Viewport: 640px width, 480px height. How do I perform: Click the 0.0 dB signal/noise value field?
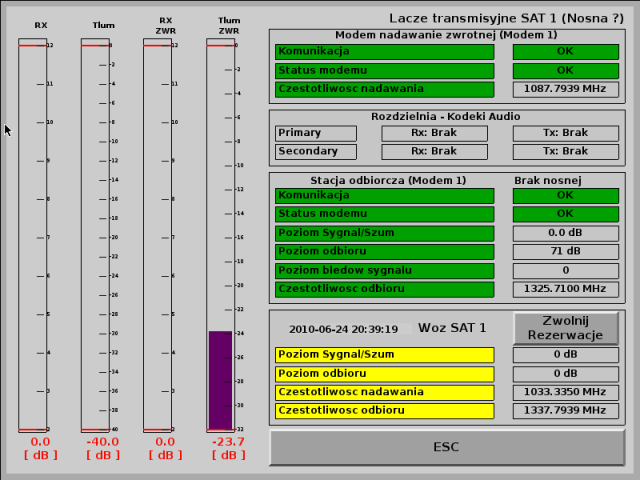pyautogui.click(x=565, y=233)
